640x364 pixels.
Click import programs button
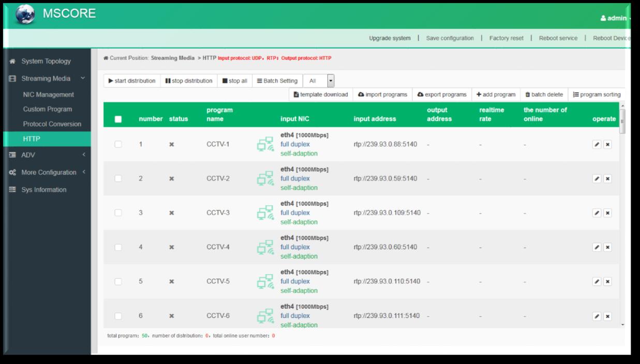click(x=382, y=95)
